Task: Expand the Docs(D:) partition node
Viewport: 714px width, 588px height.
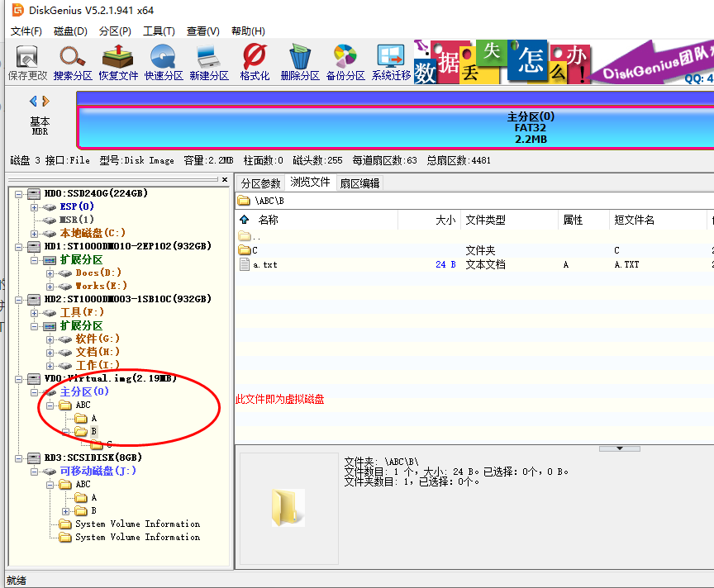Action: pos(50,273)
